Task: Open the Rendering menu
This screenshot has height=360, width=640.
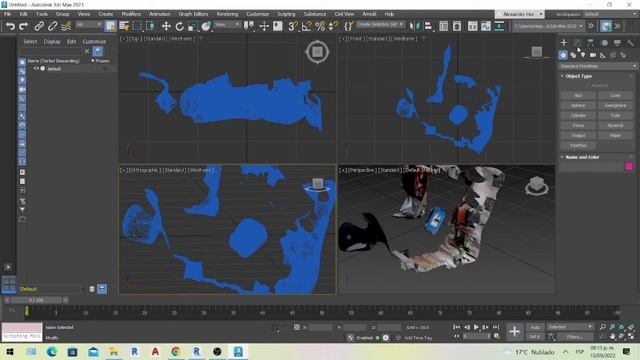Action: click(227, 14)
